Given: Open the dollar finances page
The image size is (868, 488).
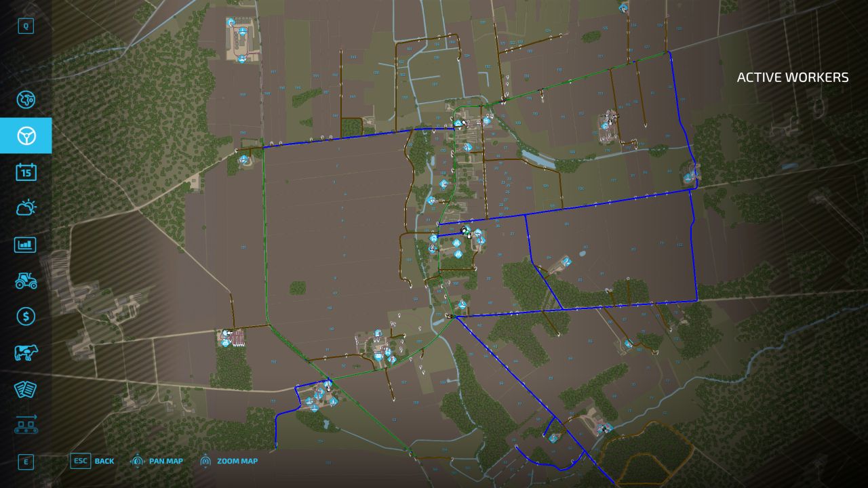Looking at the screenshot, I should [x=26, y=317].
